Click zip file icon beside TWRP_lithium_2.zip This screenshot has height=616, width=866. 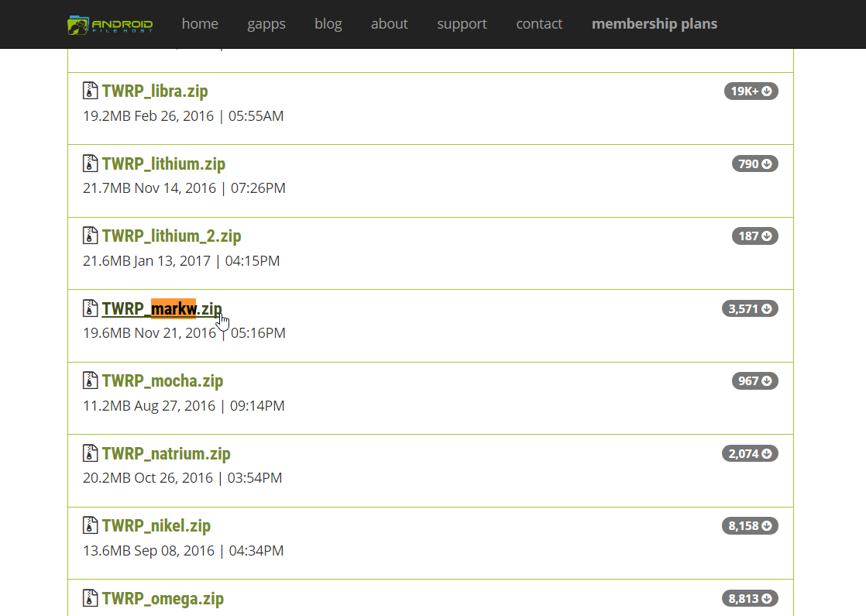[90, 236]
